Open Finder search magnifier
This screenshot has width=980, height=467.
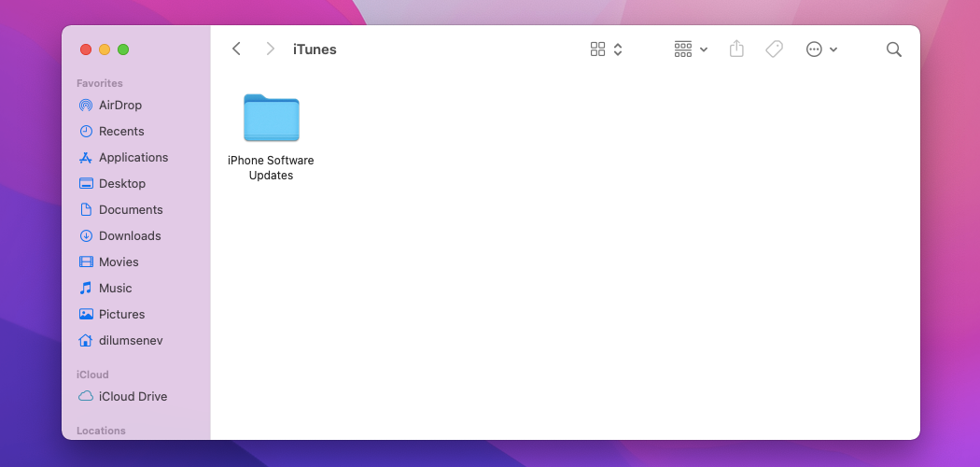[x=894, y=50]
